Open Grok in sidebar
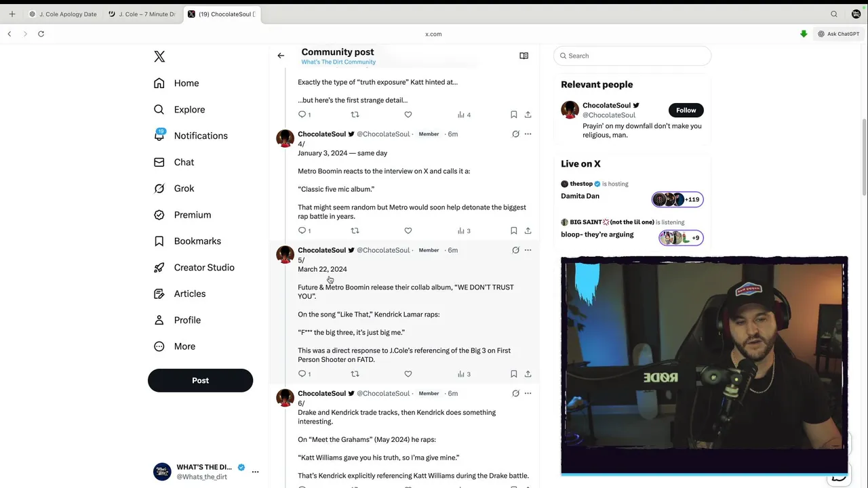The width and height of the screenshot is (868, 488). click(x=174, y=188)
